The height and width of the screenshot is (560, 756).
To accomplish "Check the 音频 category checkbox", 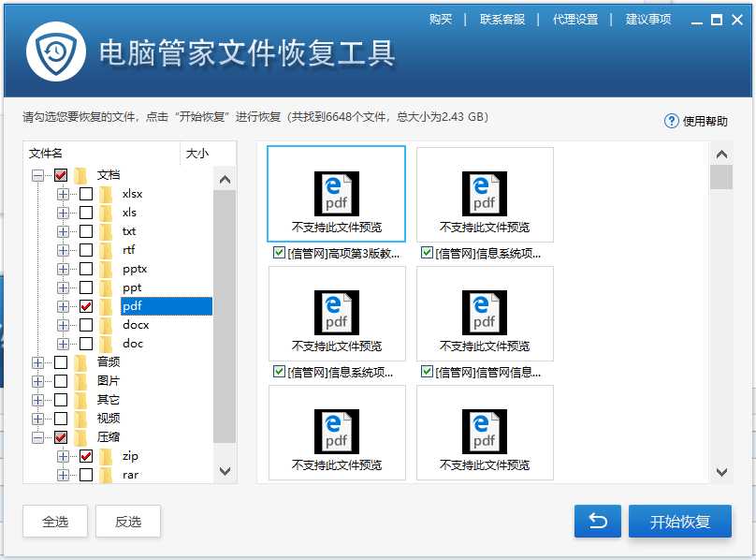I will coord(61,362).
